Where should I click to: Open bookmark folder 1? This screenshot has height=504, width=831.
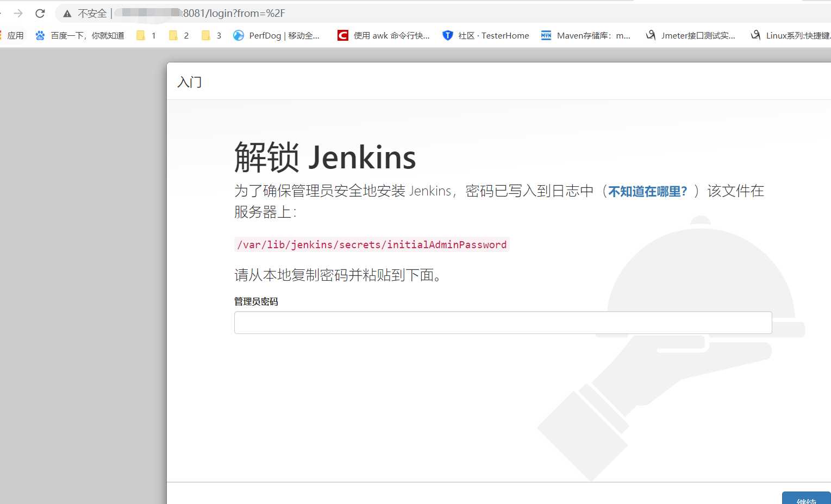click(x=146, y=35)
